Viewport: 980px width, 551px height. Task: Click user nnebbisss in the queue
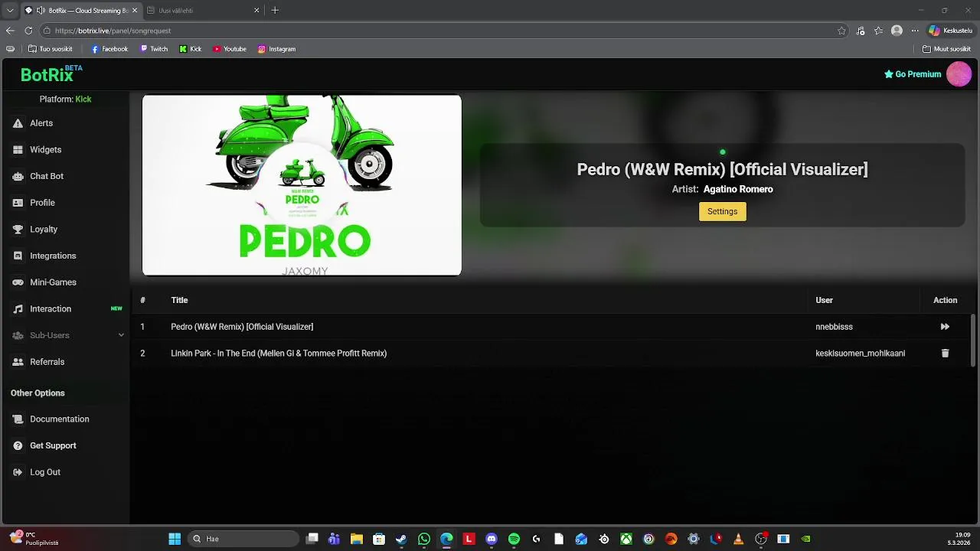pyautogui.click(x=834, y=327)
